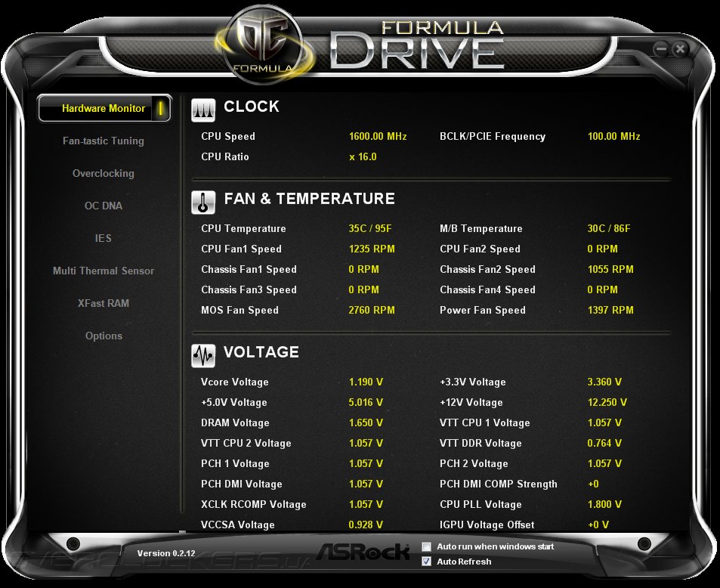Click the BCLK/PCIE Frequency value 100.00 MHz

click(614, 137)
